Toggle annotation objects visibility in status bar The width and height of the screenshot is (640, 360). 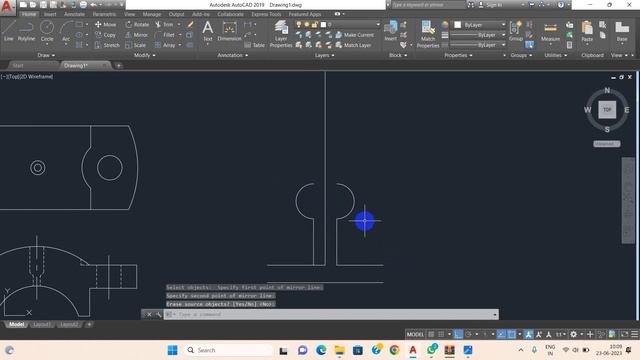529,334
